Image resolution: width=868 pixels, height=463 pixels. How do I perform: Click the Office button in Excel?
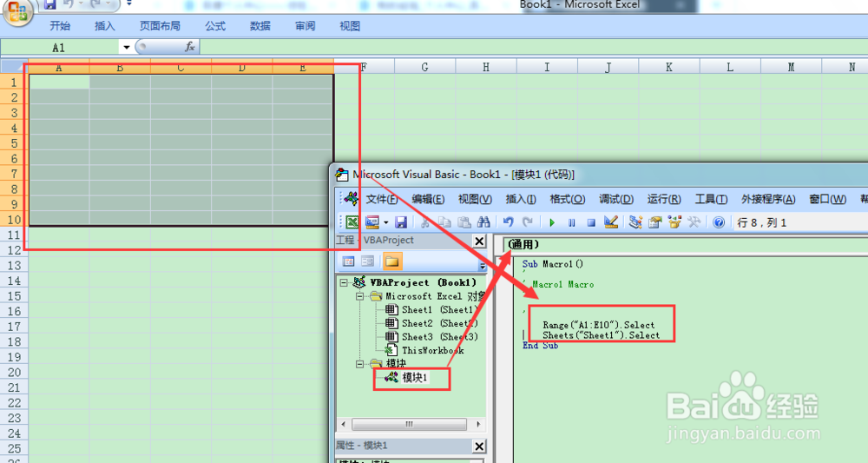(17, 11)
